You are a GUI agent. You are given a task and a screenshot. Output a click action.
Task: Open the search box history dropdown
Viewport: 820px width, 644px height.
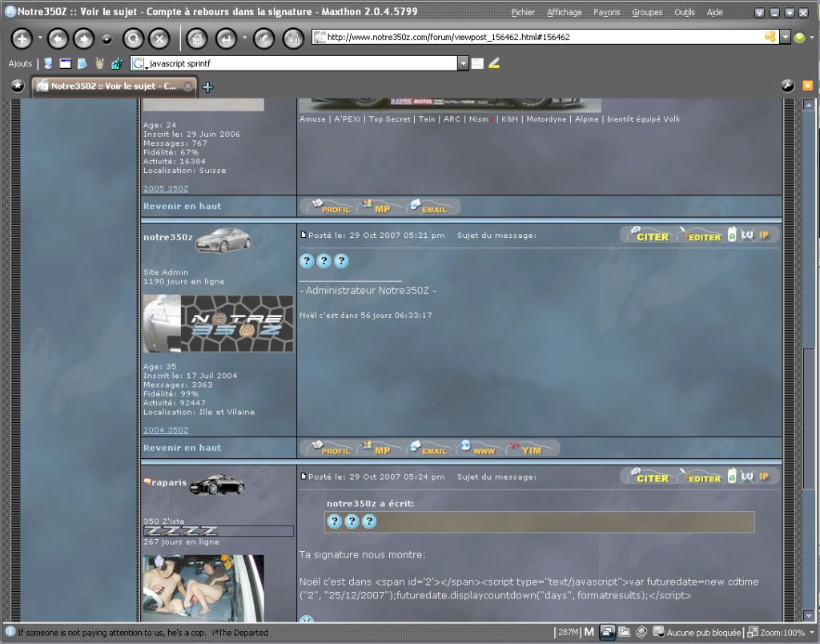(x=462, y=63)
